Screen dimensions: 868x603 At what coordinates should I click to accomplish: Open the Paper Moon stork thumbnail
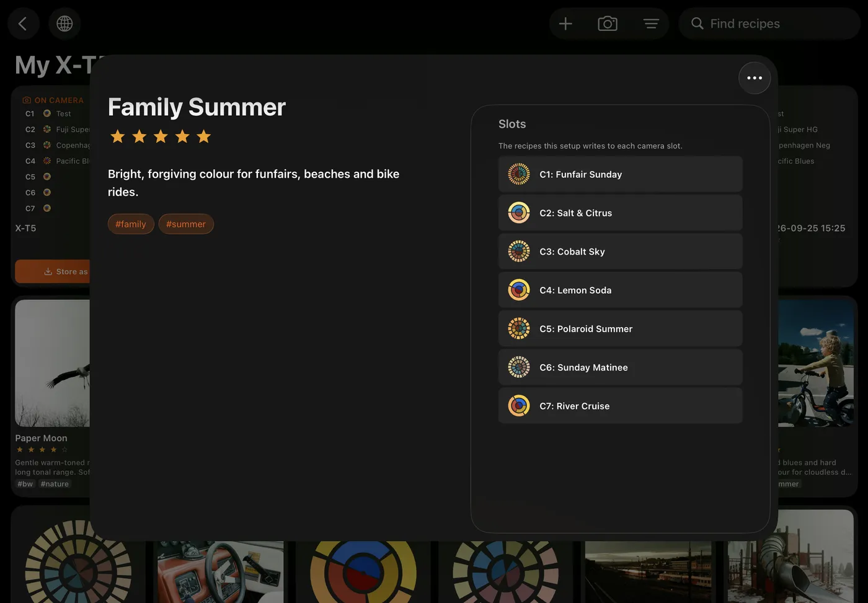point(53,363)
